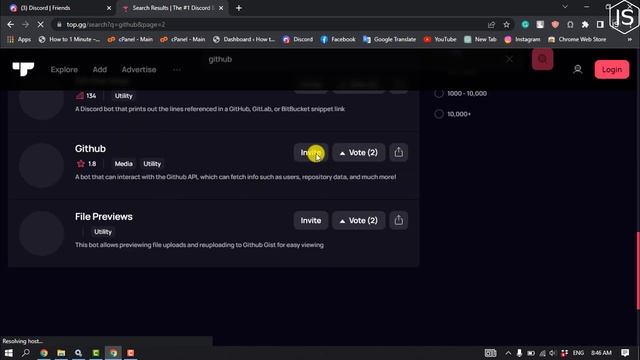Image resolution: width=640 pixels, height=360 pixels.
Task: Open the Advertise menu item
Action: [139, 69]
